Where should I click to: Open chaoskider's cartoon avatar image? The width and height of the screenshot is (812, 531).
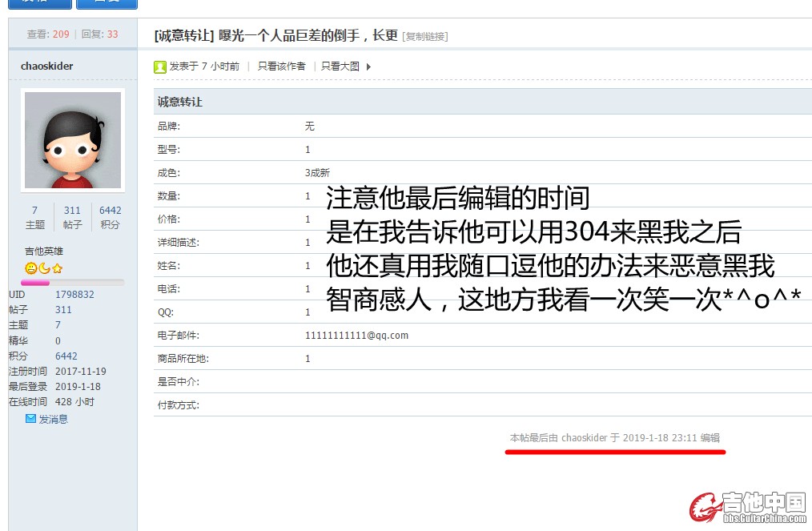73,140
